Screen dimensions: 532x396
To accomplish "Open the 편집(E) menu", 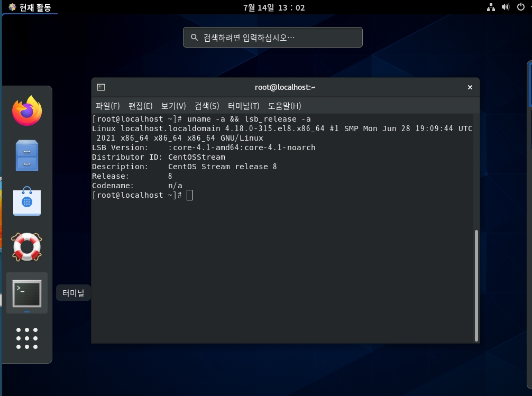I will click(141, 106).
